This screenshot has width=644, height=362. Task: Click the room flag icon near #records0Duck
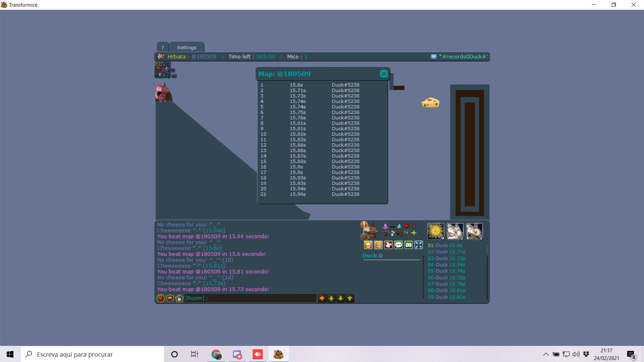(434, 57)
